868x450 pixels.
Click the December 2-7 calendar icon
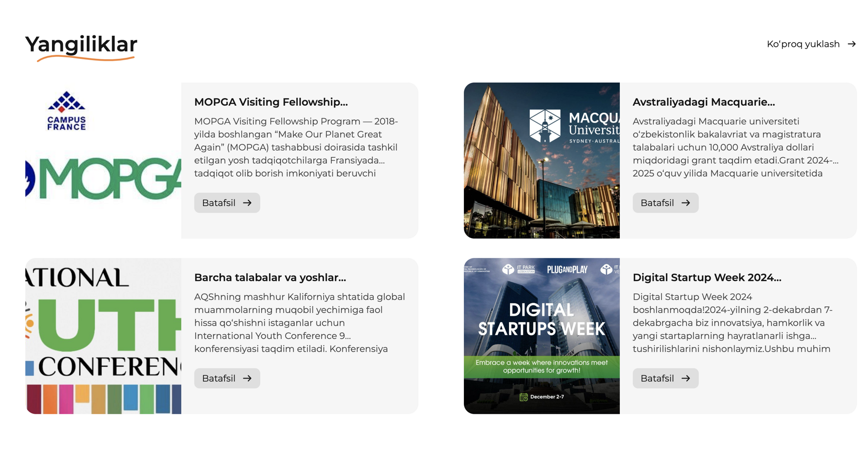[x=524, y=397]
